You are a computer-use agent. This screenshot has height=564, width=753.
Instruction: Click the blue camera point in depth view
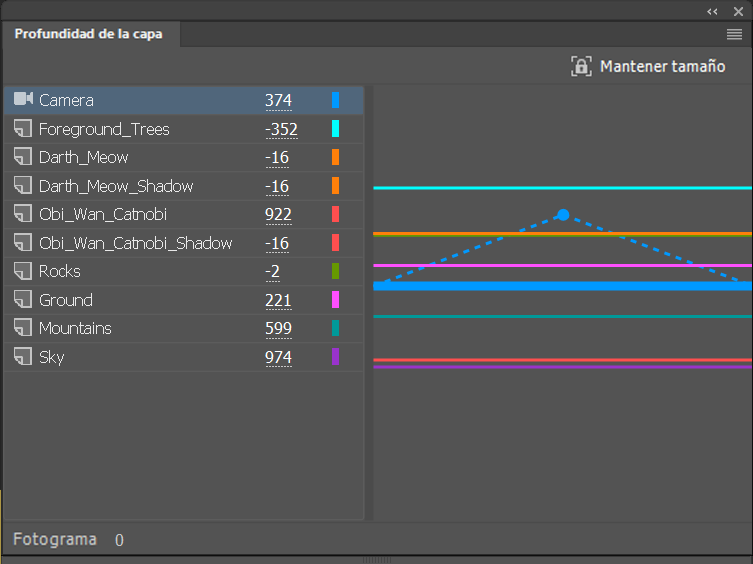pos(563,215)
